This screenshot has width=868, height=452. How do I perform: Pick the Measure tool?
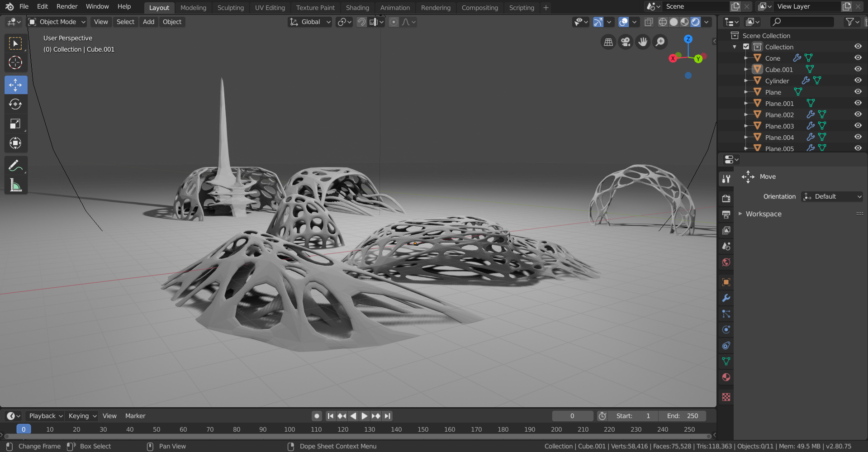point(15,185)
